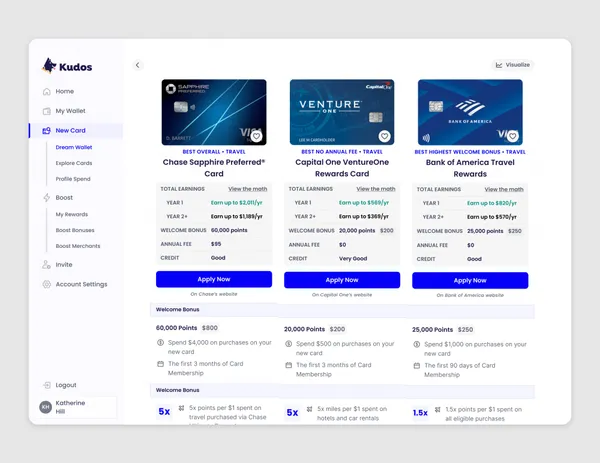View the math for Bank of America

504,189
